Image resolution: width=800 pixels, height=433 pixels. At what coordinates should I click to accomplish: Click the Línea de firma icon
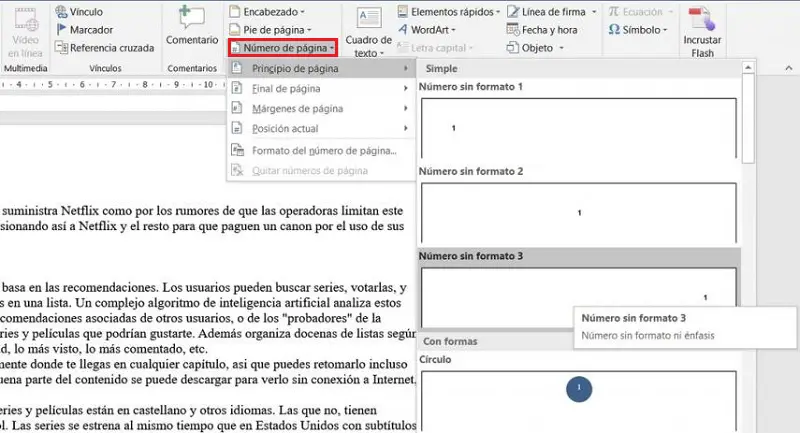[513, 11]
